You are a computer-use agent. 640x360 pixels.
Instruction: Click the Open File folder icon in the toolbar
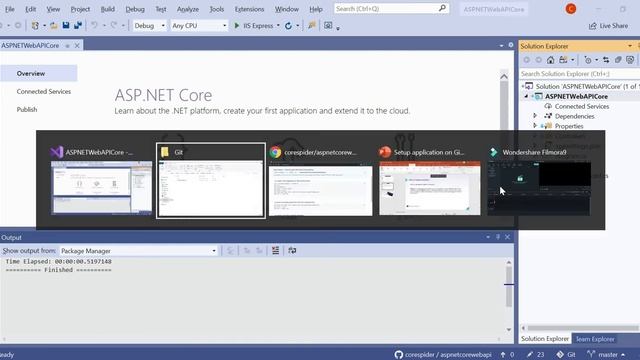[x=53, y=26]
